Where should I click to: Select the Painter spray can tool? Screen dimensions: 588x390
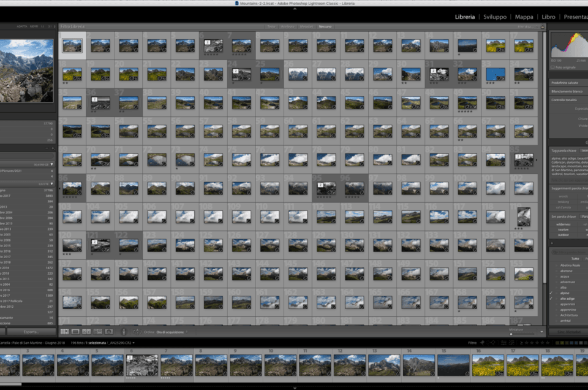click(124, 332)
